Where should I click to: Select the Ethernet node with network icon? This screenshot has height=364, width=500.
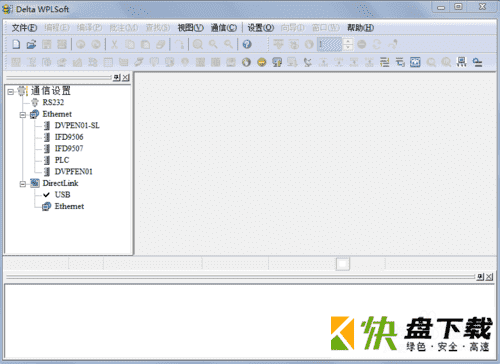coord(57,114)
